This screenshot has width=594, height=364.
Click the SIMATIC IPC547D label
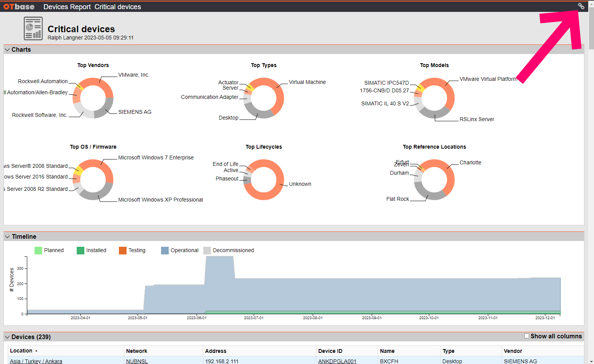pos(387,83)
